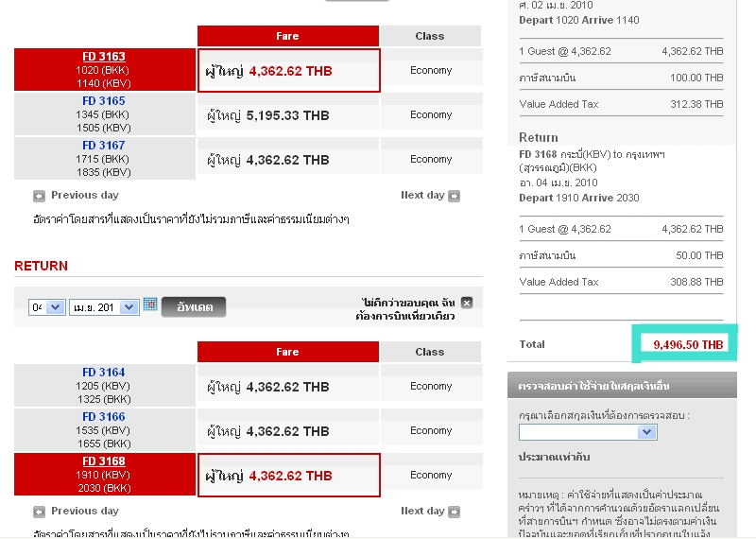Screen dimensions: 756x539
Task: Open the calendar picker icon for return date
Action: [x=150, y=304]
